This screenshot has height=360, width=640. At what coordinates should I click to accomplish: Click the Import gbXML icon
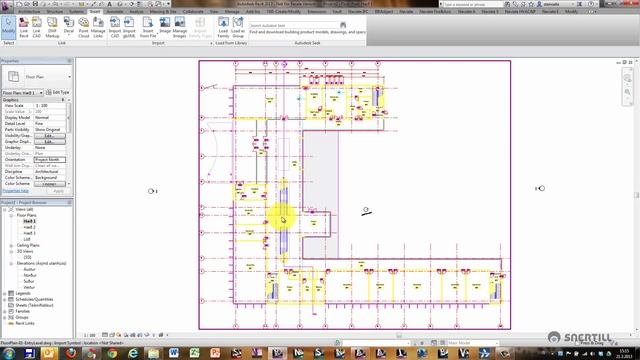click(129, 27)
